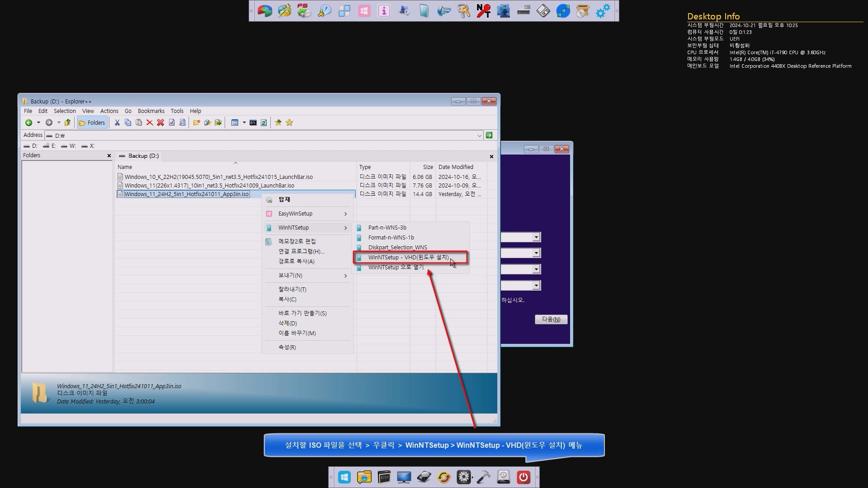Click the Address field showing D:\

pos(264,136)
